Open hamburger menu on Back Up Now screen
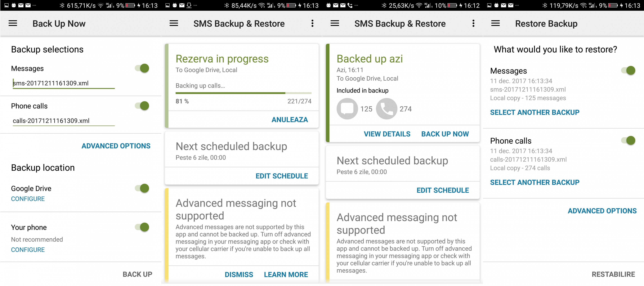Viewport: 644px width, 286px height. pos(13,23)
